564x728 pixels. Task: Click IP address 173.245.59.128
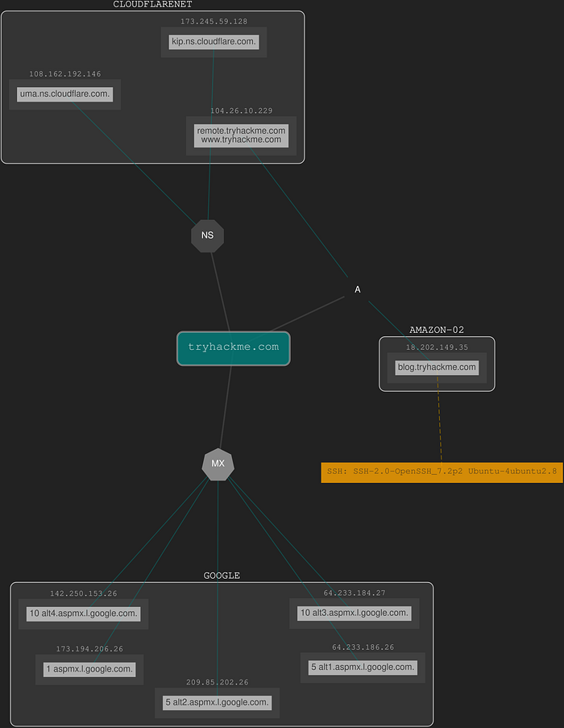click(214, 22)
